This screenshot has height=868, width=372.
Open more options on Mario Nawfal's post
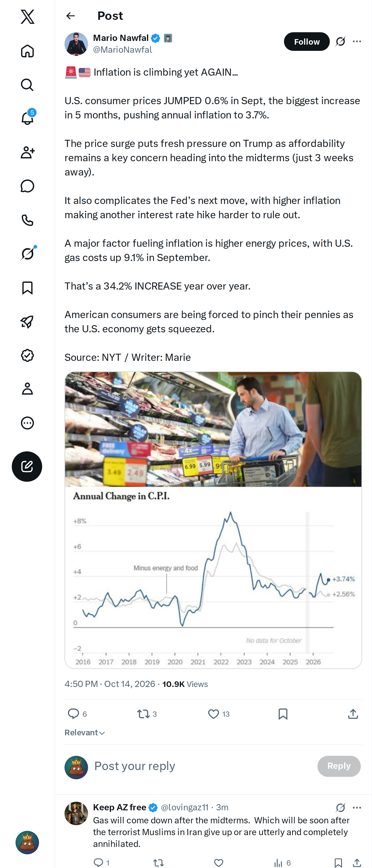click(x=357, y=42)
